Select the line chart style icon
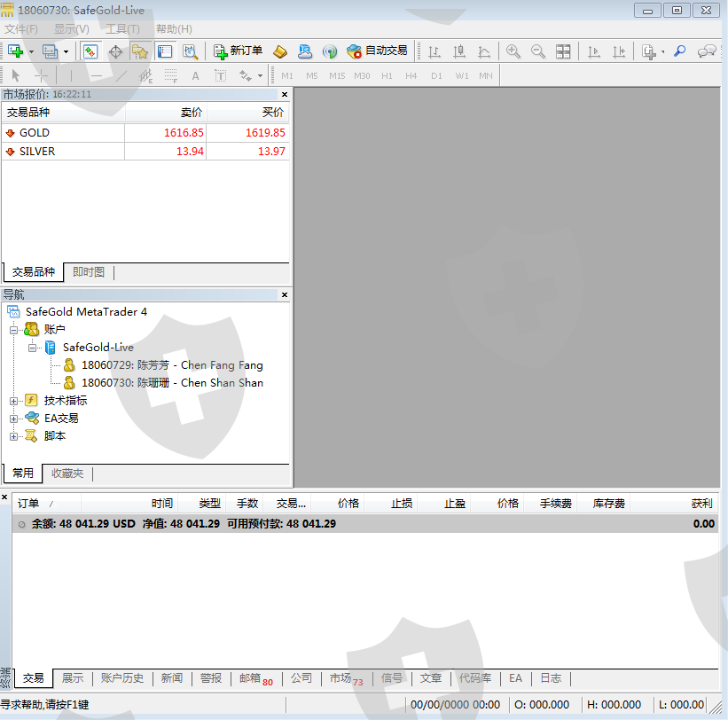 tap(484, 51)
